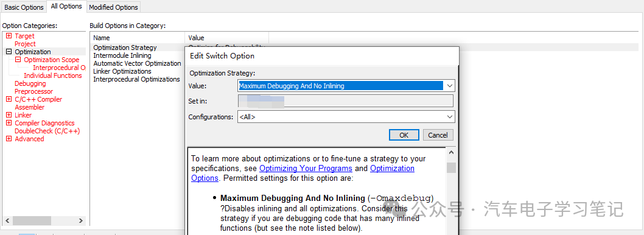This screenshot has height=235, width=644.
Task: Select the Linker Optimizations option row
Action: pyautogui.click(x=122, y=71)
